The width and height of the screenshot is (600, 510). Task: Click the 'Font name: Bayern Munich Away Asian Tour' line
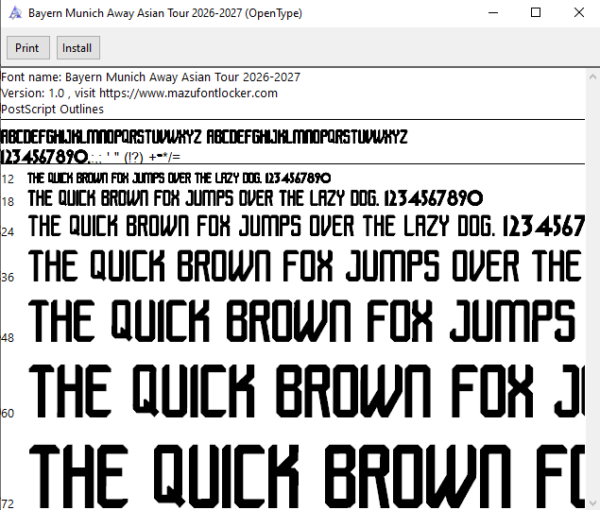pyautogui.click(x=150, y=77)
